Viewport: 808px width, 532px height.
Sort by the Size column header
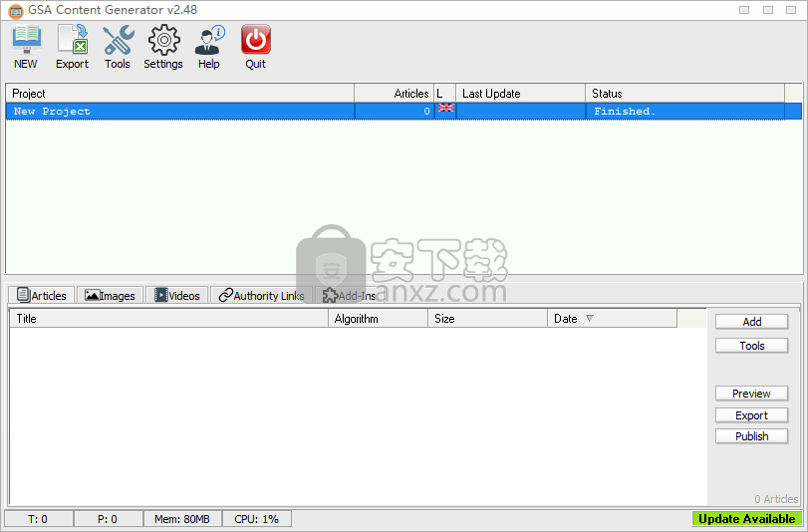click(487, 319)
